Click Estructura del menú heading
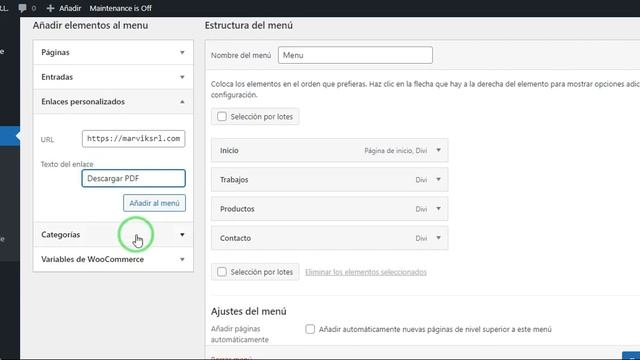Screen dimensions: 640x360 tap(249, 25)
